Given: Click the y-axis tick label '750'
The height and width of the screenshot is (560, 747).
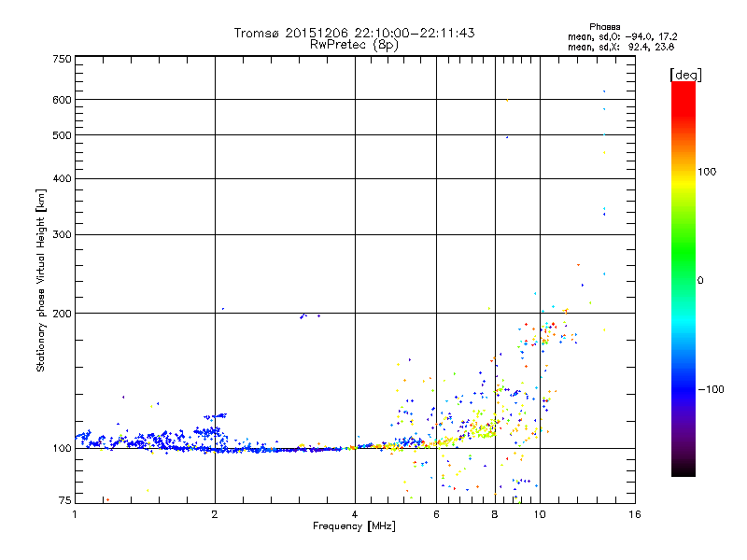Looking at the screenshot, I should (x=62, y=59).
